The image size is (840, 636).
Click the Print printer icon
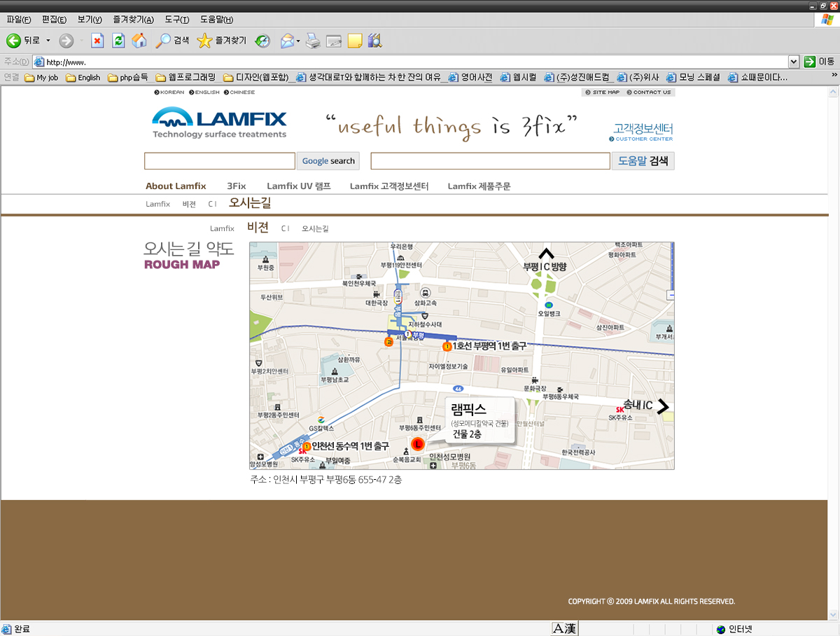click(313, 41)
